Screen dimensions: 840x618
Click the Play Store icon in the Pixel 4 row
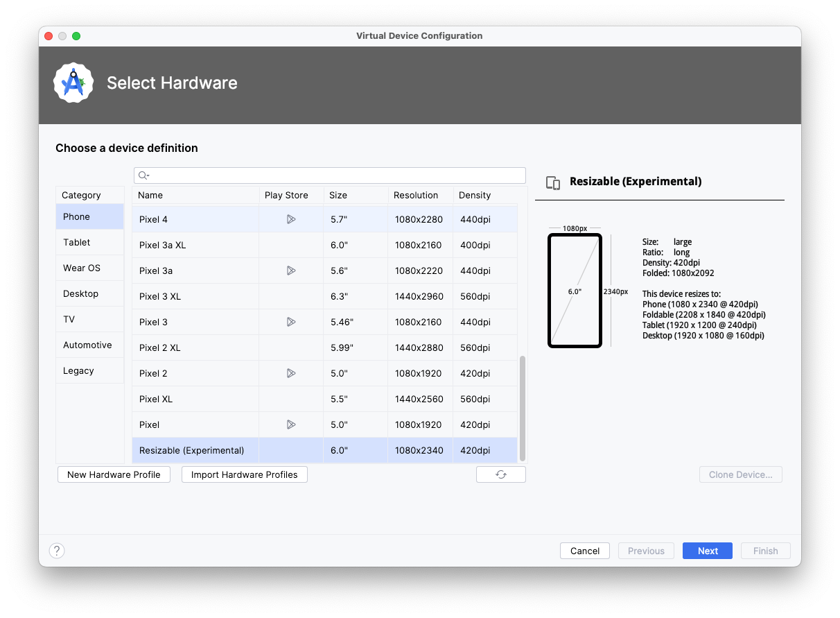(291, 219)
